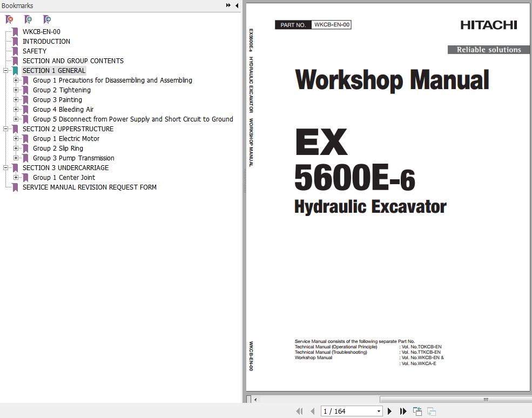
Task: Collapse SECTION 3 UNDERCARRIAGE tree node
Action: click(5, 167)
